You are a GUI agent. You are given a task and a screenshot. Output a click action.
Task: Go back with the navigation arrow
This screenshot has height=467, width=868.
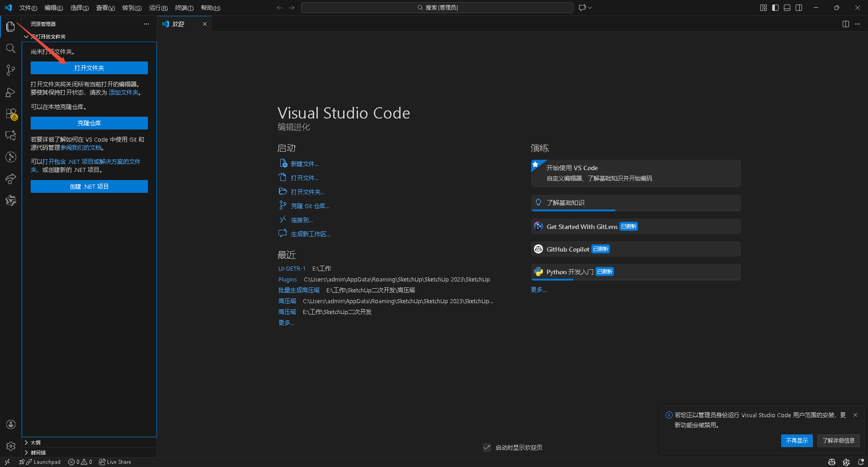(280, 8)
